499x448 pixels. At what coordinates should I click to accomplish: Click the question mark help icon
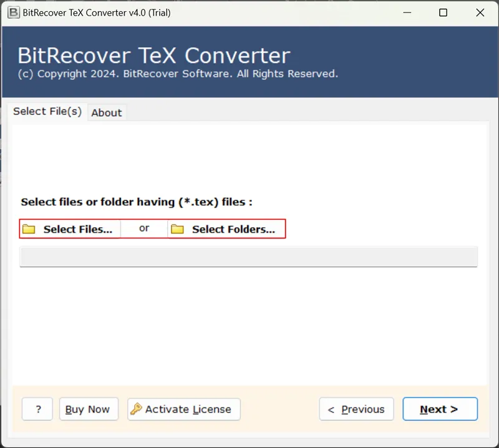coord(37,409)
